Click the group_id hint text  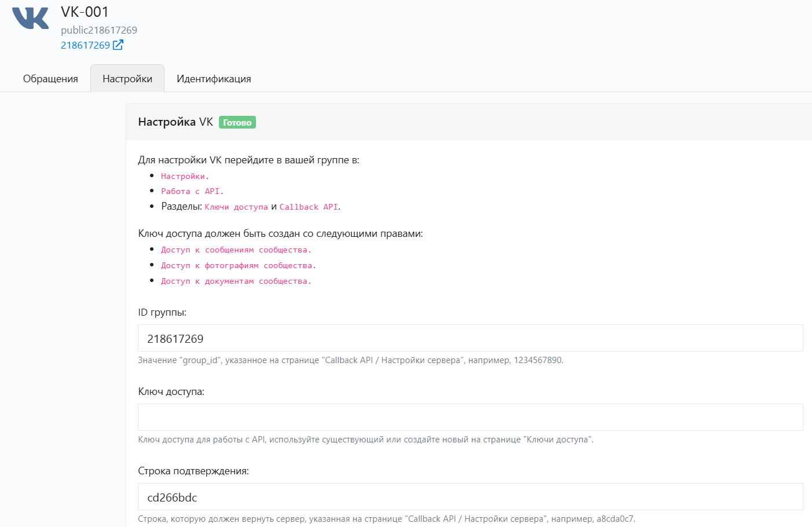pos(350,360)
